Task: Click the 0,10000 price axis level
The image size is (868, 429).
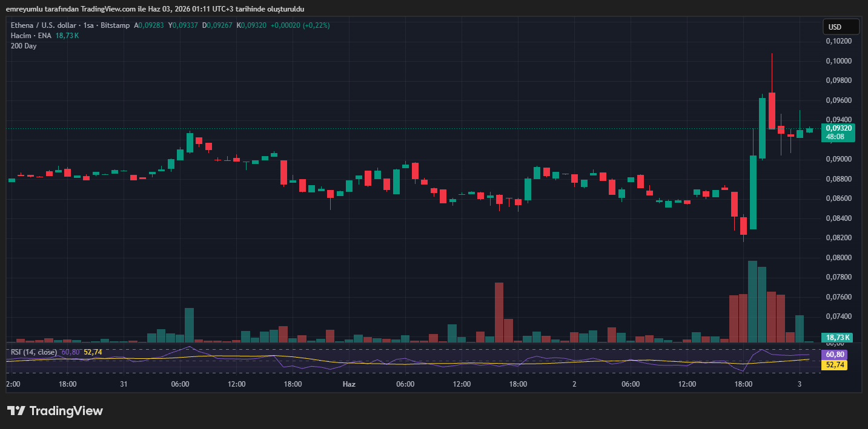Action: (x=839, y=61)
